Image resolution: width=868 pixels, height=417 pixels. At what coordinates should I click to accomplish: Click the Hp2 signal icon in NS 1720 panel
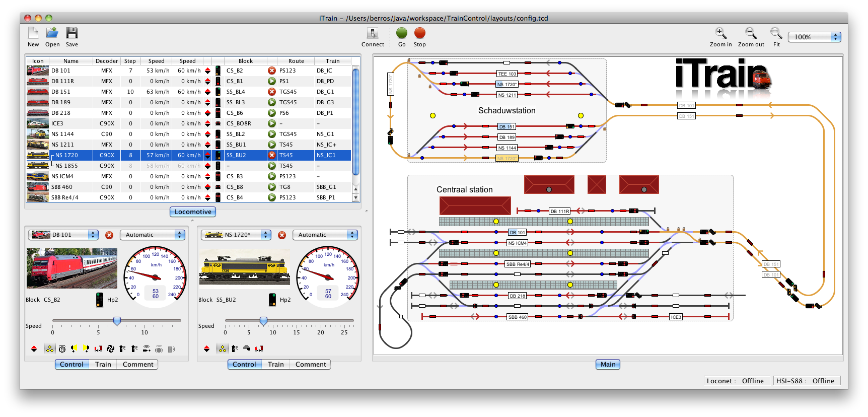(x=272, y=300)
